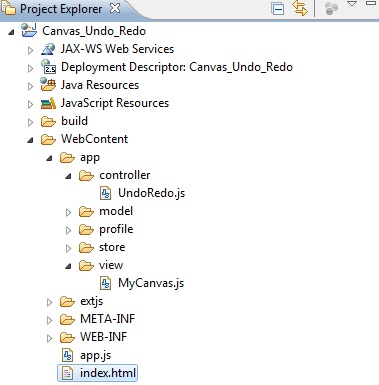Image resolution: width=379 pixels, height=385 pixels.
Task: Expand the META-INF folder node
Action: tap(49, 320)
